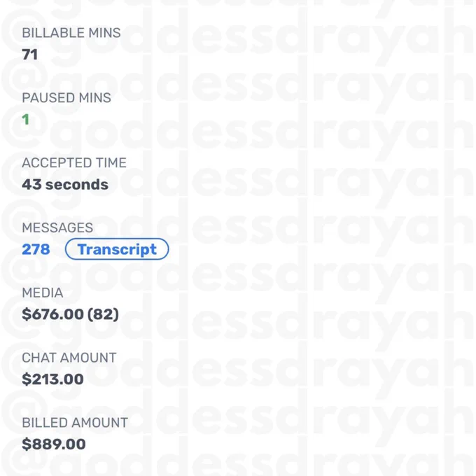Select the ACCEPTED TIME label
Viewport: 476px width, 476px height.
click(74, 162)
